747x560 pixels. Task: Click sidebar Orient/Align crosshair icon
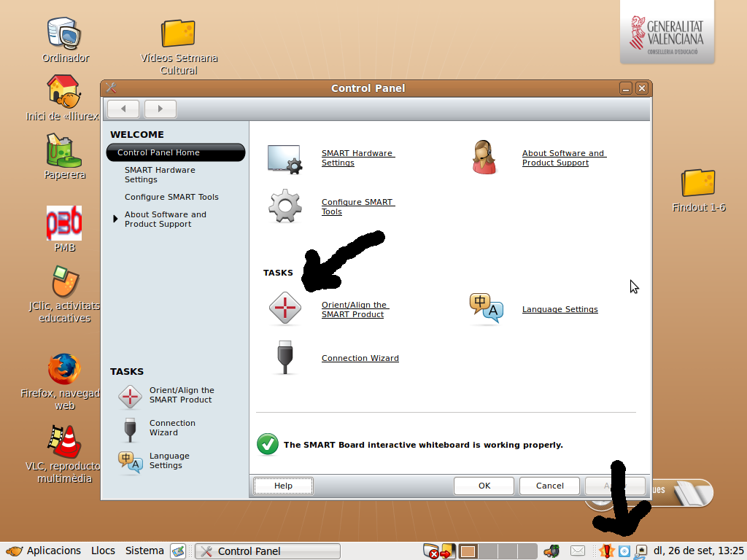pyautogui.click(x=130, y=397)
